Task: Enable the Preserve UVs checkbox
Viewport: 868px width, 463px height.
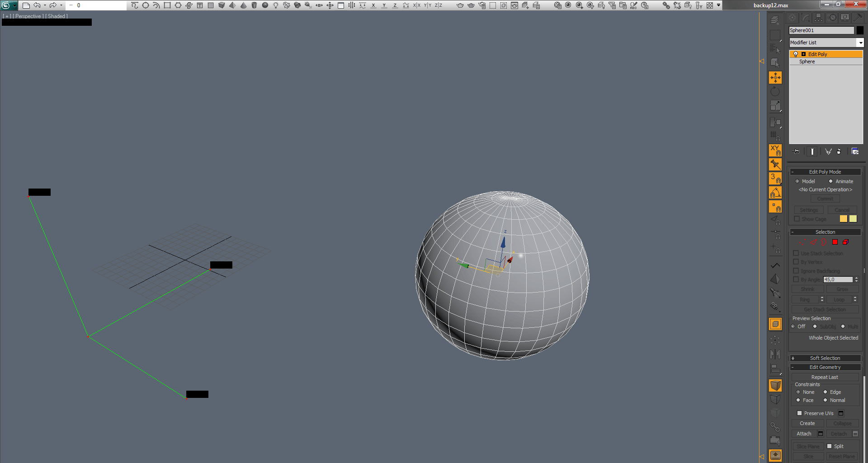Action: [799, 413]
